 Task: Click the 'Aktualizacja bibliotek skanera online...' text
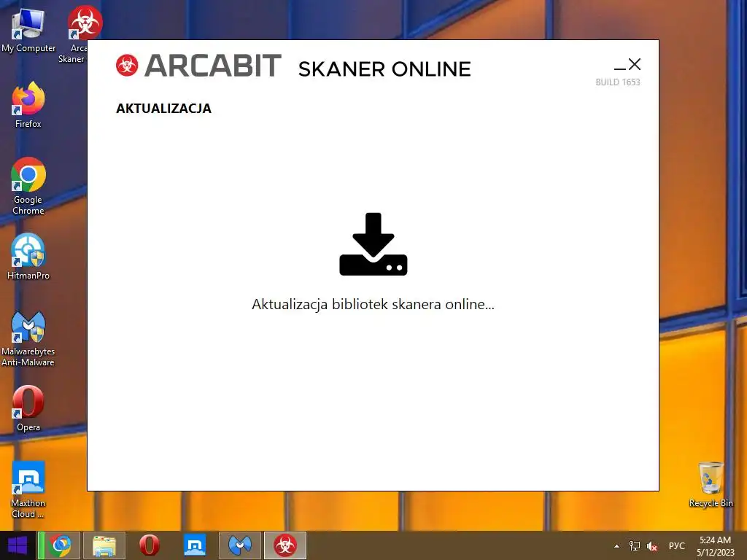(373, 304)
